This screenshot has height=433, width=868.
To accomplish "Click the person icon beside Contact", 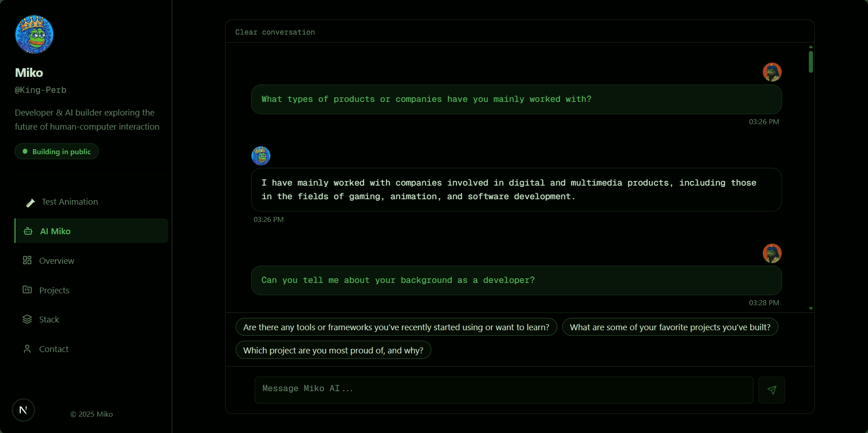I will tap(27, 349).
